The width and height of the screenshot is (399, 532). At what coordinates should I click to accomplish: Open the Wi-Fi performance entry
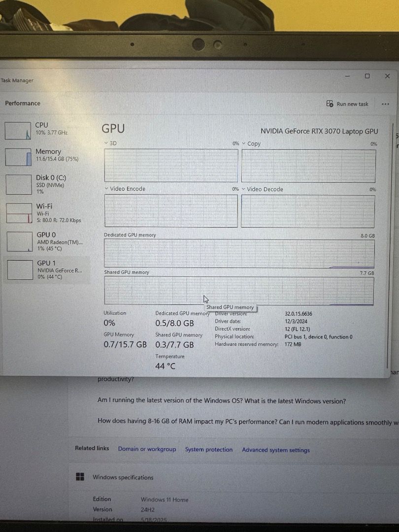(47, 213)
